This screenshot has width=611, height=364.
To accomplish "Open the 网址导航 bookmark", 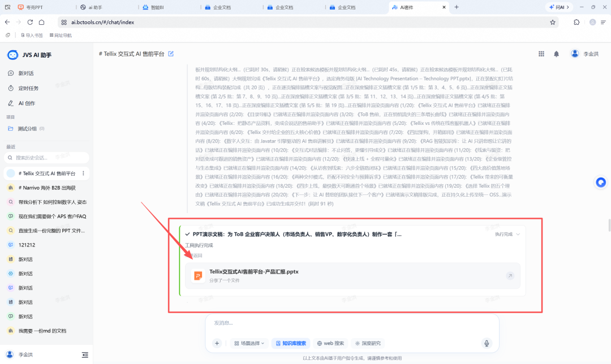I will [x=61, y=36].
